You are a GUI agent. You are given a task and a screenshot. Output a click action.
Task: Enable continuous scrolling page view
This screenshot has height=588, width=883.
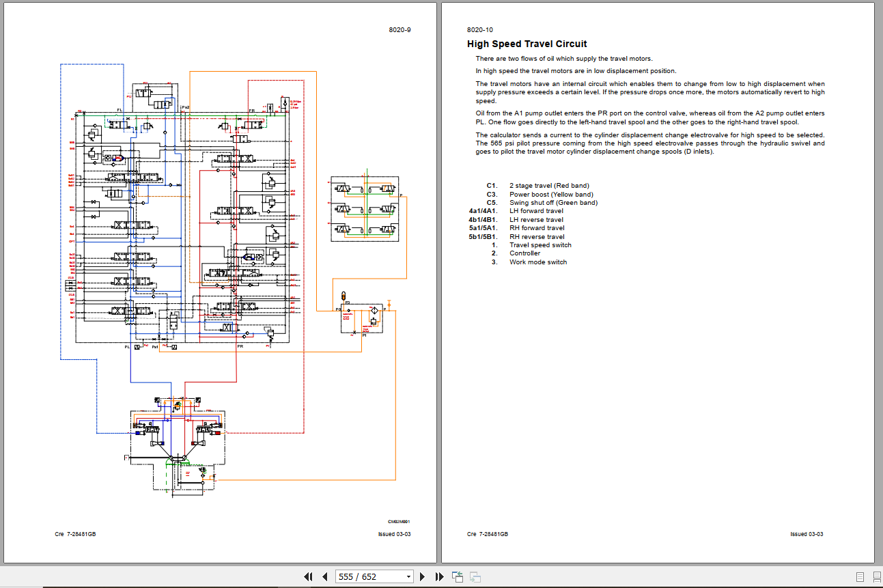click(x=875, y=577)
